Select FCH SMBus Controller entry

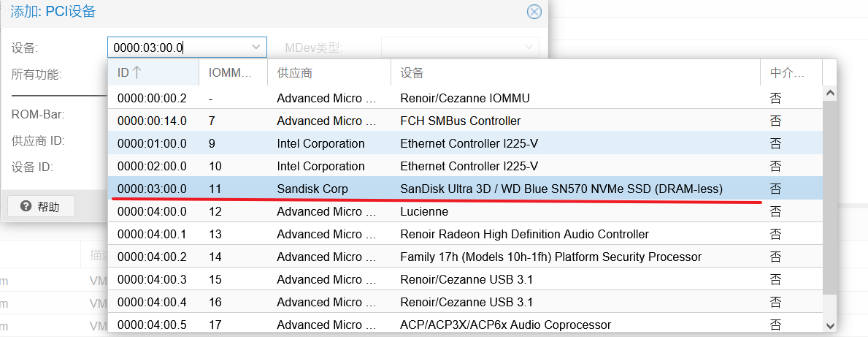461,121
